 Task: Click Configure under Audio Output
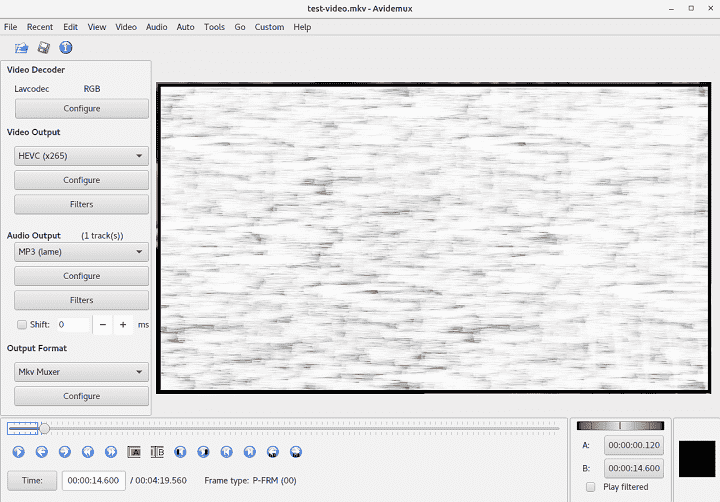[x=81, y=276]
